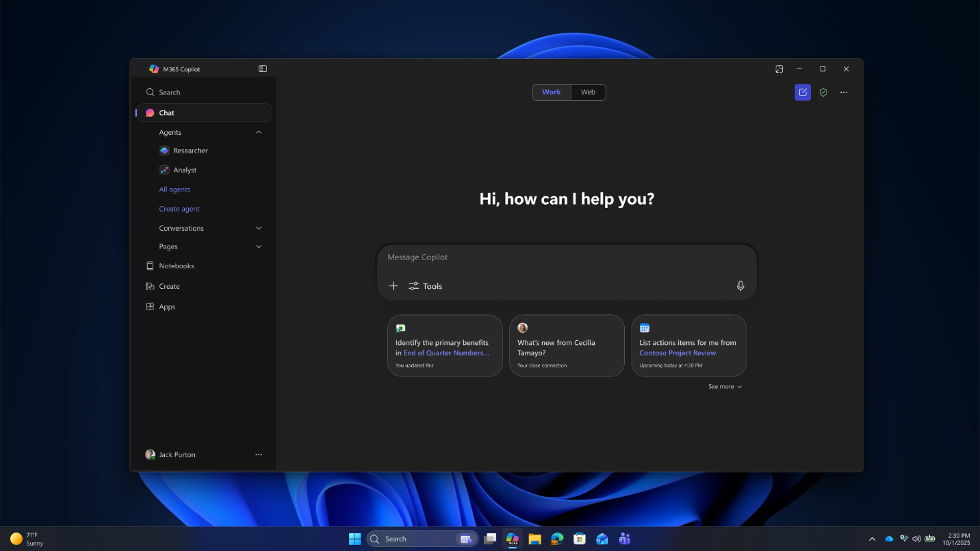Click the Analyst agent icon
The height and width of the screenshot is (551, 980).
point(164,170)
